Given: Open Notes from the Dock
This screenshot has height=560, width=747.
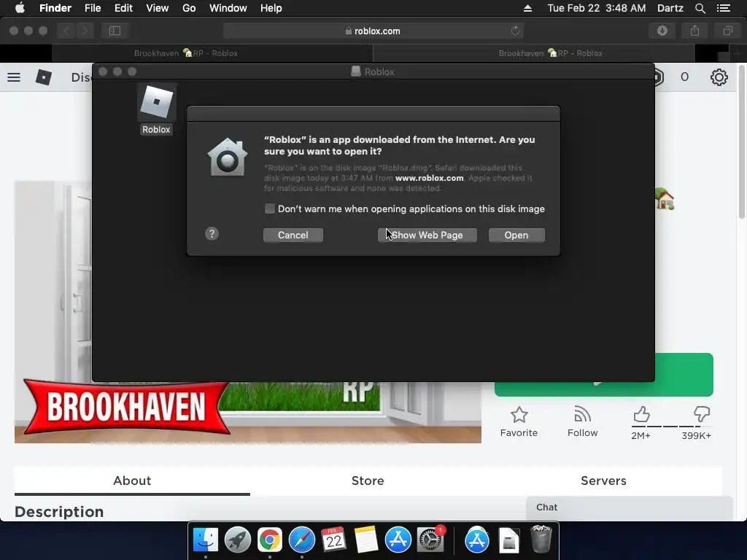Looking at the screenshot, I should (366, 540).
